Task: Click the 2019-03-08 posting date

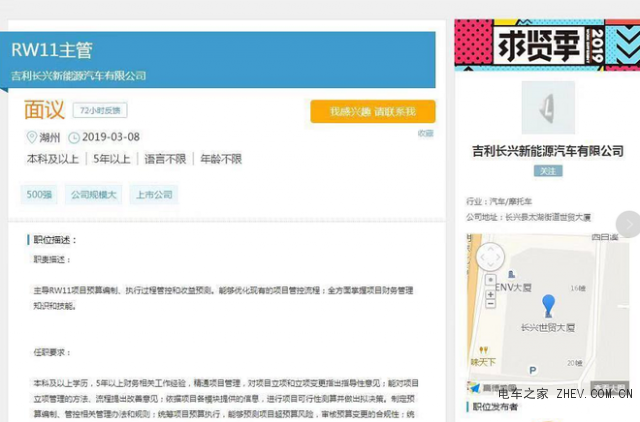Action: coord(111,137)
